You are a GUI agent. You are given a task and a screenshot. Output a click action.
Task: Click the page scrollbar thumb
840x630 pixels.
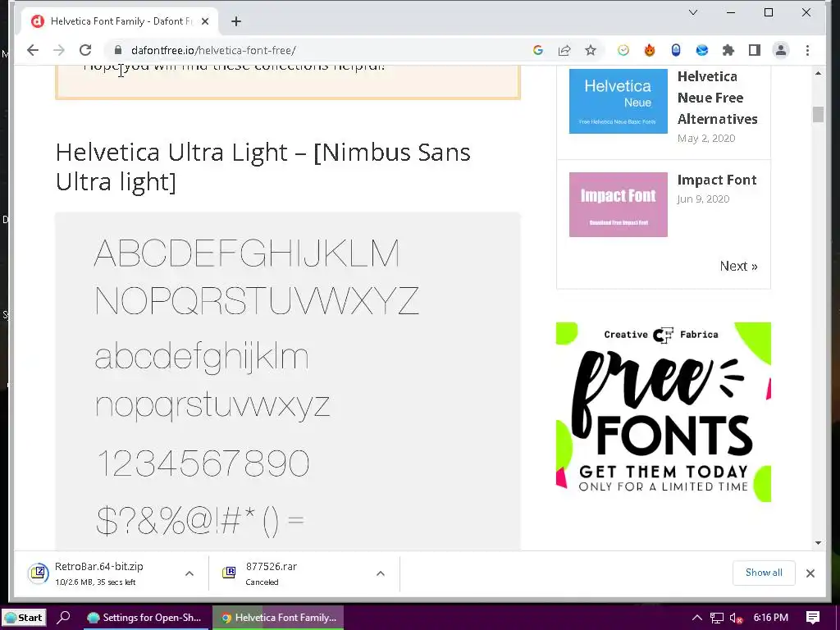click(818, 115)
